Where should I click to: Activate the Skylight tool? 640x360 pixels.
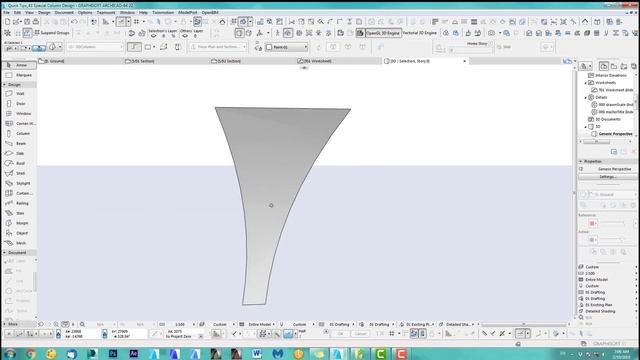19,183
